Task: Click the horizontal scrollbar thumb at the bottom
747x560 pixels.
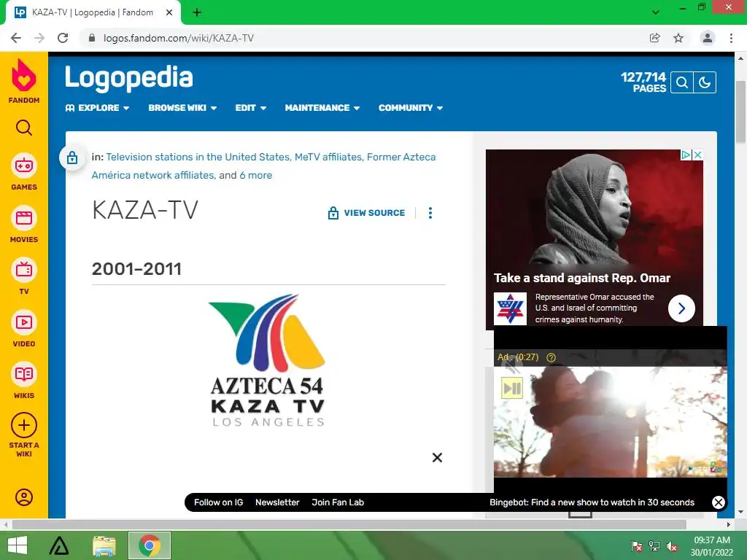Action: pyautogui.click(x=349, y=524)
